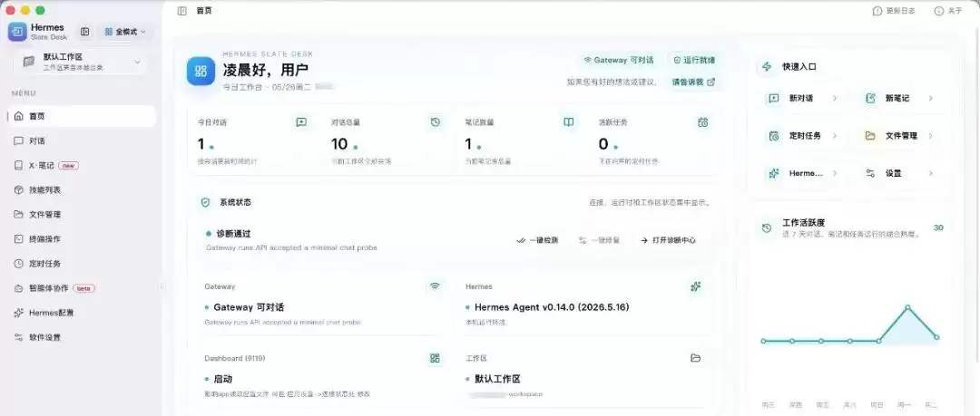Image resolution: width=980 pixels, height=416 pixels.
Task: Expand the 默认工作区 workspace selector
Action: point(80,62)
